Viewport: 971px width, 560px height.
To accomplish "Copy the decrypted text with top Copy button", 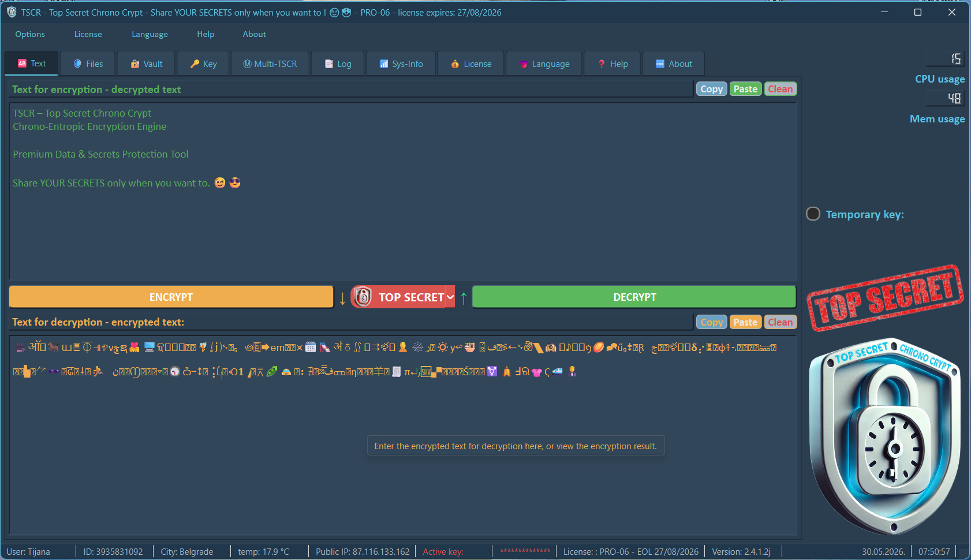I will (711, 89).
